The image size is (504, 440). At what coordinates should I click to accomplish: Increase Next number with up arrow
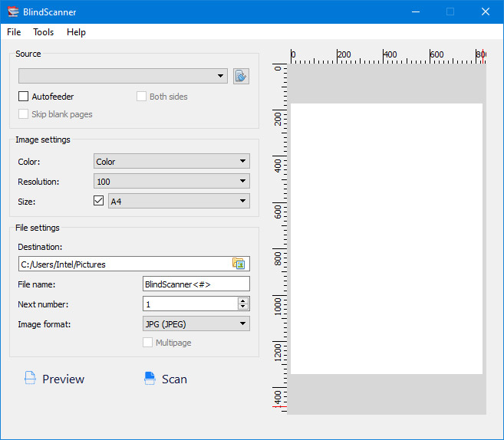(x=243, y=300)
